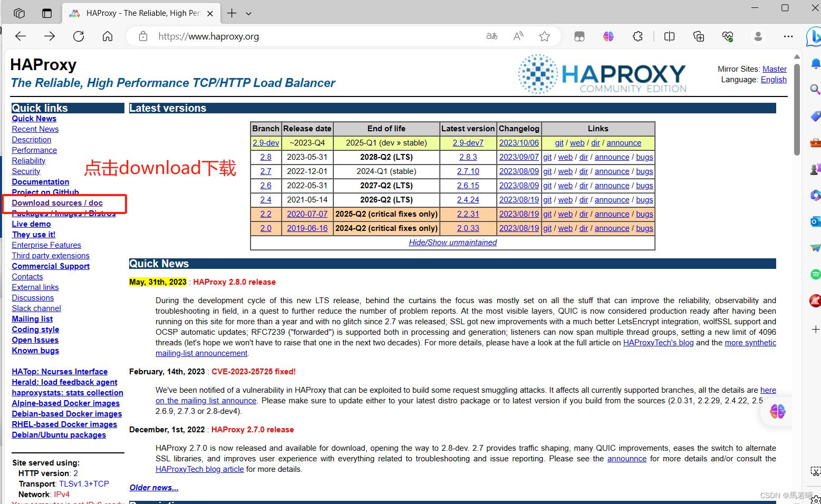The height and width of the screenshot is (504, 821).
Task: Open Outlook in the sidebar
Action: tap(815, 221)
